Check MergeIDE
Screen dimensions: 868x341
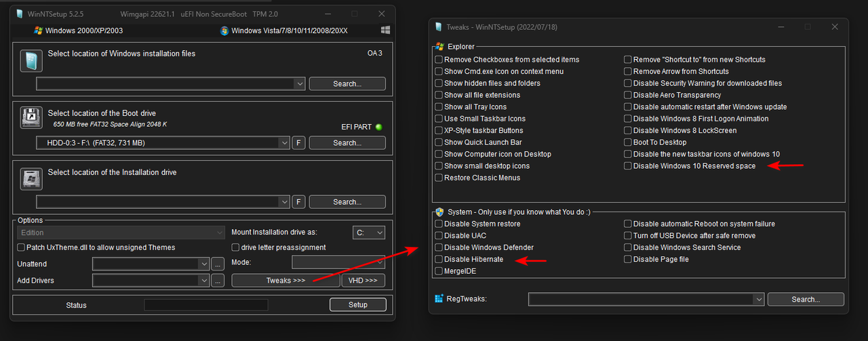tap(439, 271)
